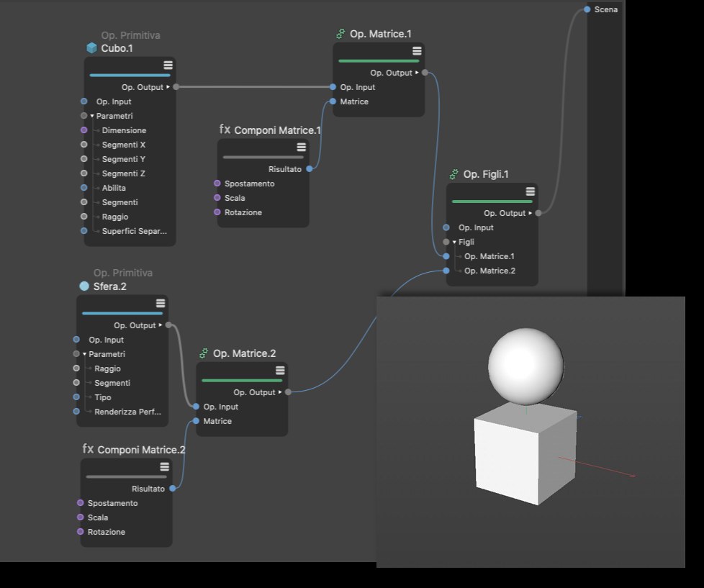Screen dimensions: 704x588
Task: Click the Segmenti Z label in Cubo.1
Action: pyautogui.click(x=124, y=173)
